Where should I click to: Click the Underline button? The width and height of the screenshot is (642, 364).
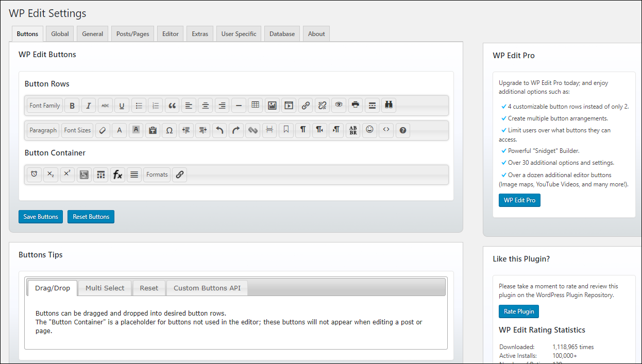click(x=122, y=106)
